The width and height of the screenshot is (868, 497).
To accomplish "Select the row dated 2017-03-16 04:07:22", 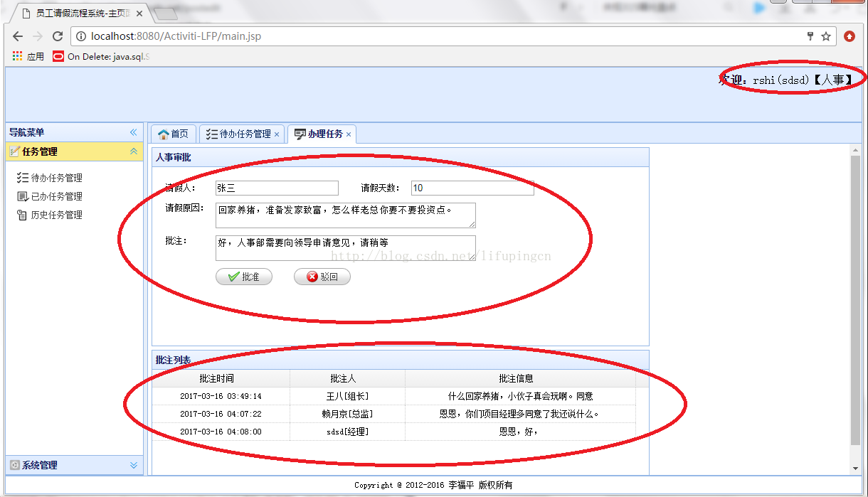I will click(393, 414).
